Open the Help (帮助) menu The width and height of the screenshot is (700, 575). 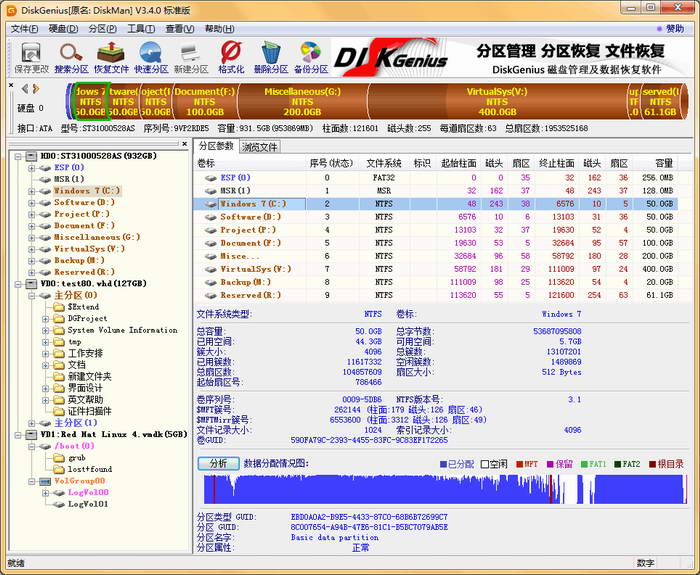click(x=219, y=29)
